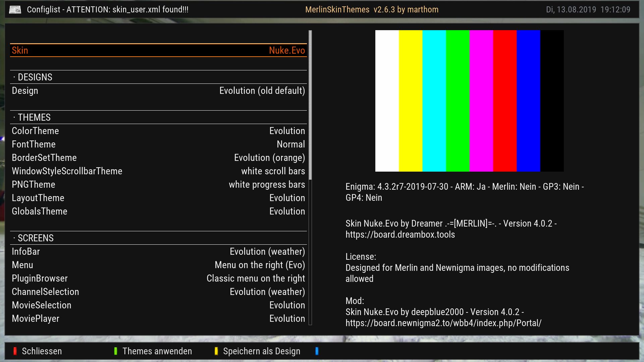The width and height of the screenshot is (644, 362).
Task: Select the Skin Nuke.Evo row
Action: tap(158, 50)
